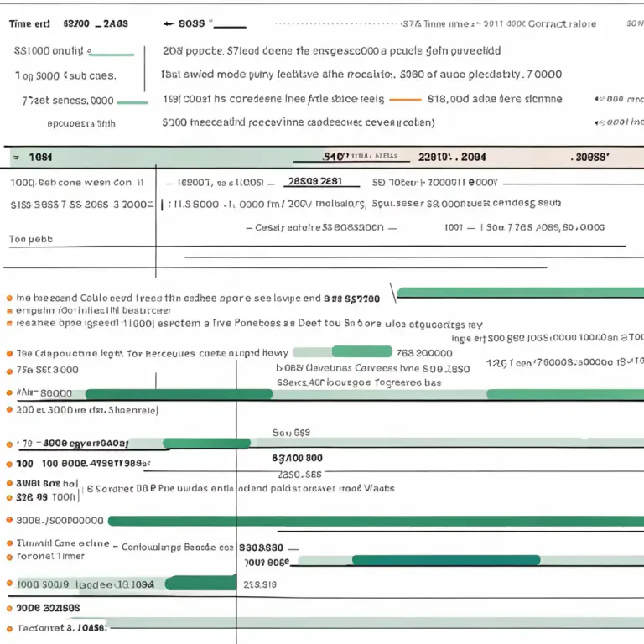
Task: Click the "Too pebb" row label
Action: pyautogui.click(x=31, y=239)
